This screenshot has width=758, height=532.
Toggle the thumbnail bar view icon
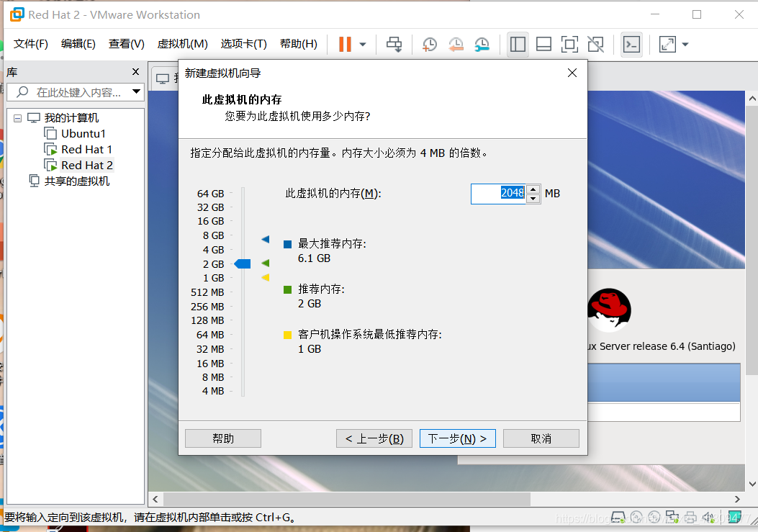(x=544, y=45)
